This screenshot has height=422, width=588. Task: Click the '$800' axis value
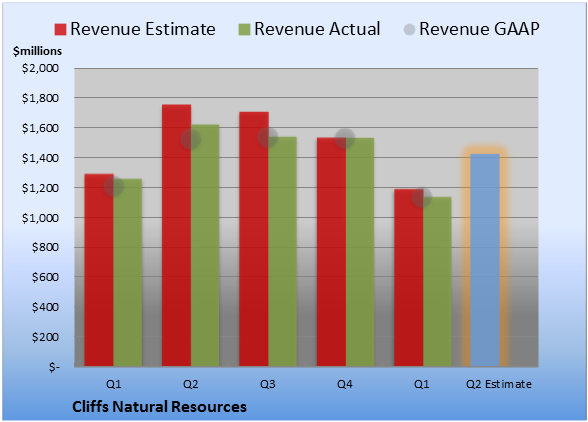[x=45, y=247]
